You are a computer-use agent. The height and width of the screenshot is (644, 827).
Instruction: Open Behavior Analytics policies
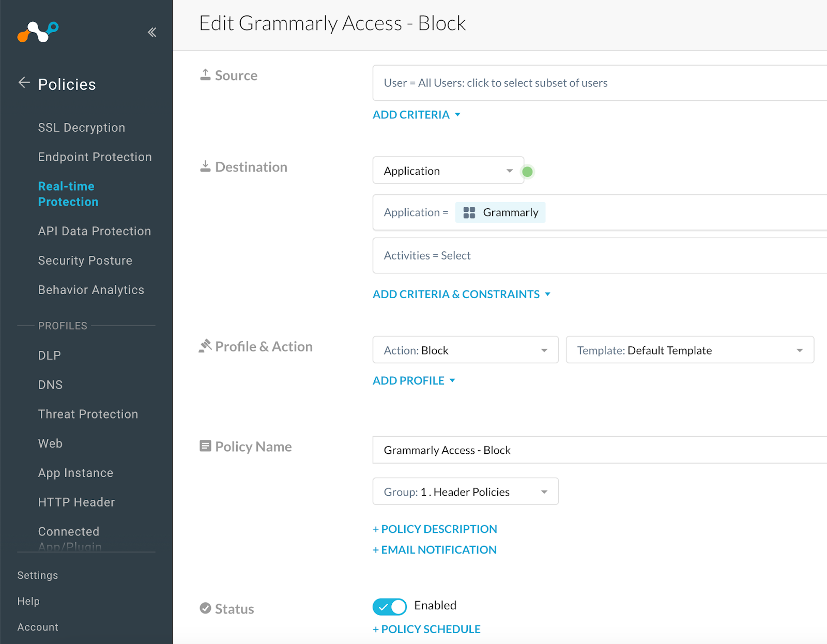pos(91,290)
